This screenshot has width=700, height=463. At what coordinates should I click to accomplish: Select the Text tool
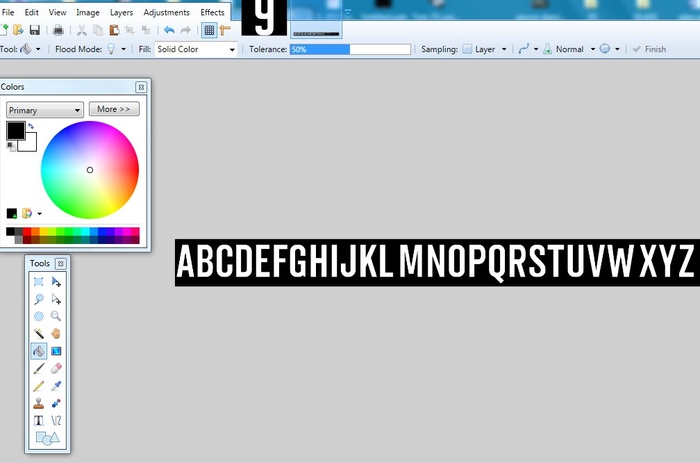(39, 421)
